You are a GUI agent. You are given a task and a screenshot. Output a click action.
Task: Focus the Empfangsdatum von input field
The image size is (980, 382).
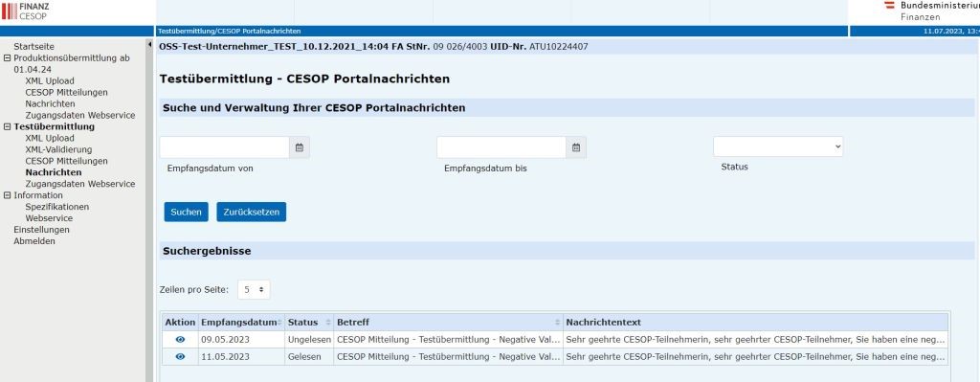pos(224,147)
